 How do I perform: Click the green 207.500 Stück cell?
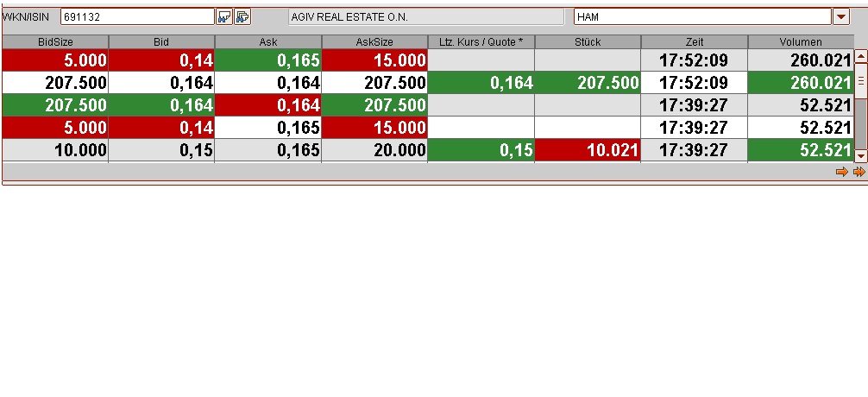(588, 83)
